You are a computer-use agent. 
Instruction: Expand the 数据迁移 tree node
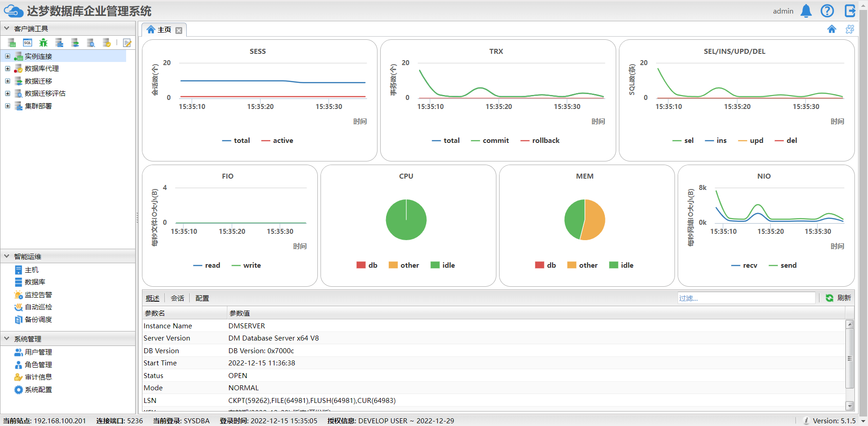(x=8, y=81)
